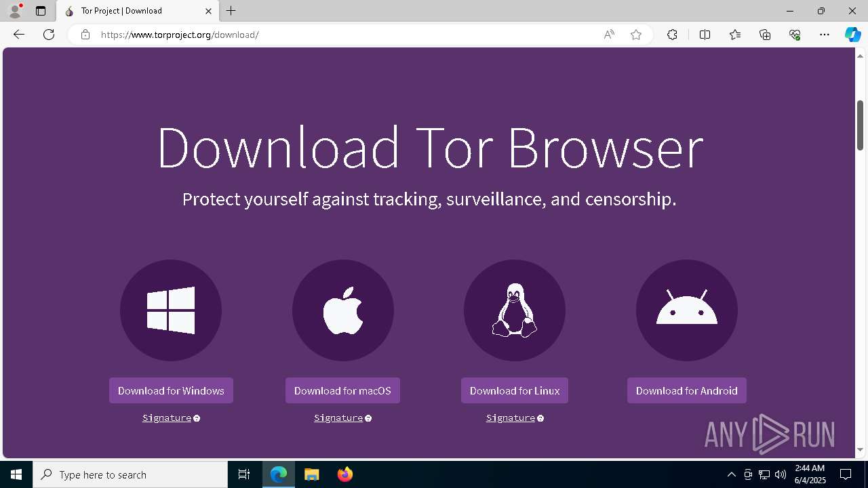Toggle split screen view
The width and height of the screenshot is (868, 488).
705,35
